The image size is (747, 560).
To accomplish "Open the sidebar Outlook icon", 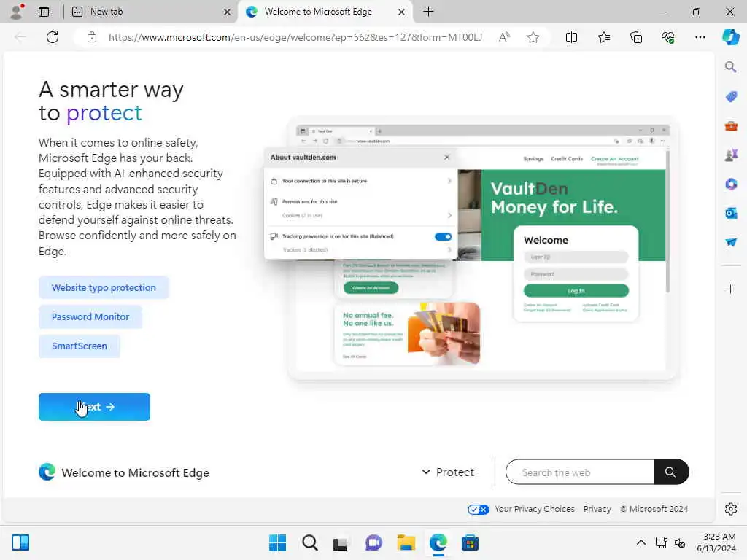I will 731,213.
